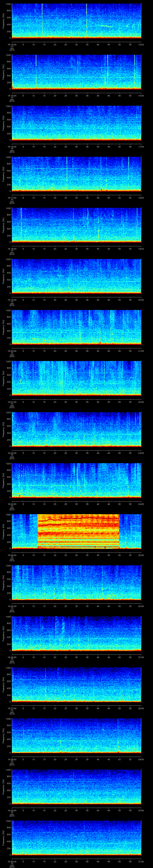Screen dimensions: 153x868
Task: Open the spectrogram panel starting at 16:29:00
Action: pyautogui.click(x=76, y=786)
